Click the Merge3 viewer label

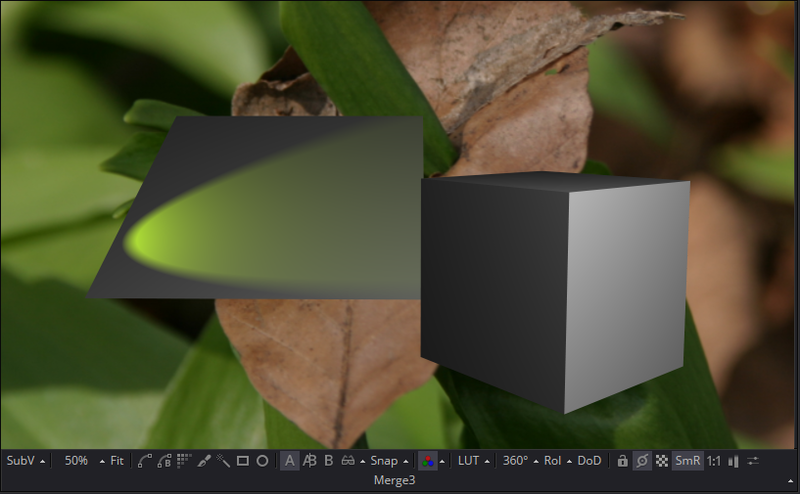(394, 480)
